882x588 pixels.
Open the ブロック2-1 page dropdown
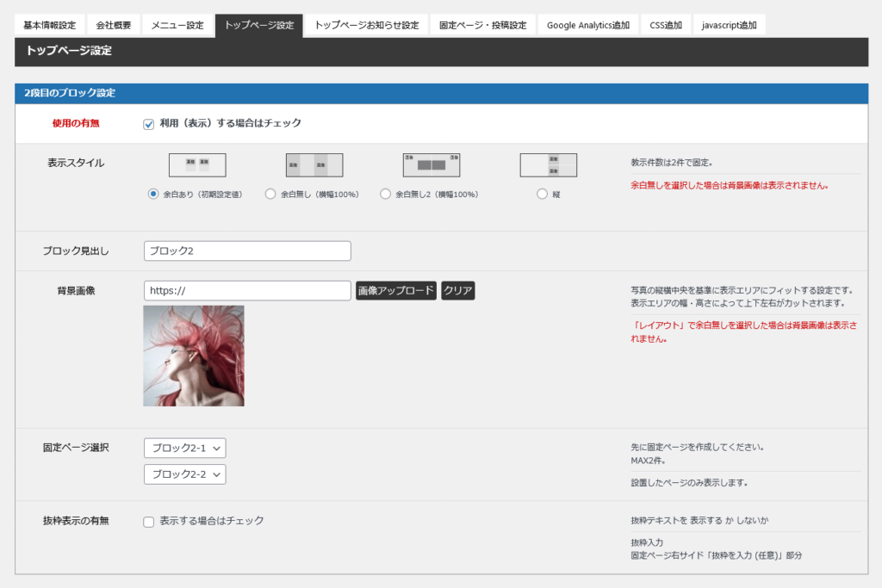pos(185,448)
